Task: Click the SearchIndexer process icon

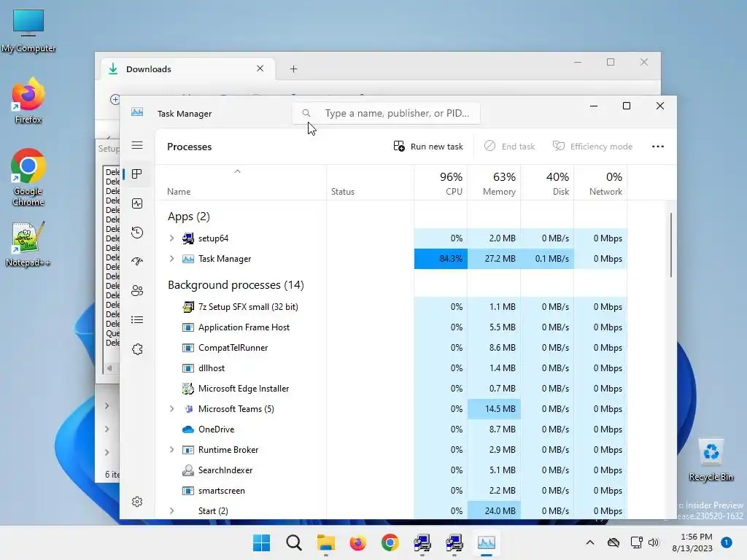Action: coord(188,470)
